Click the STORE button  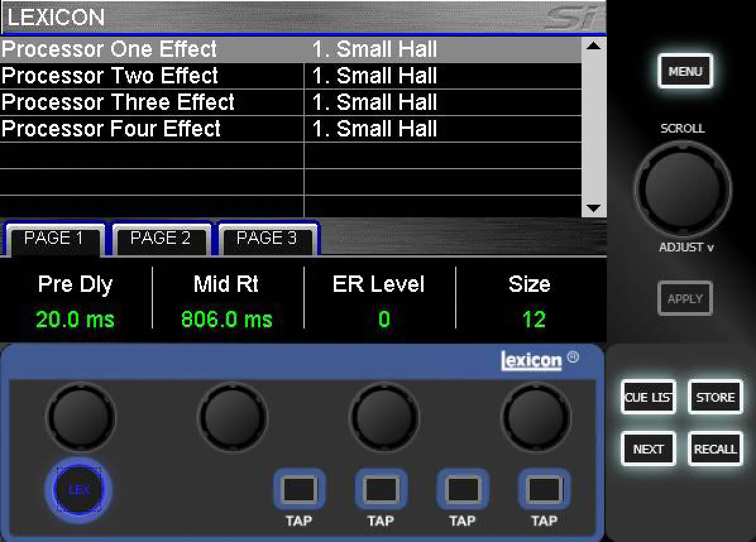pos(715,397)
